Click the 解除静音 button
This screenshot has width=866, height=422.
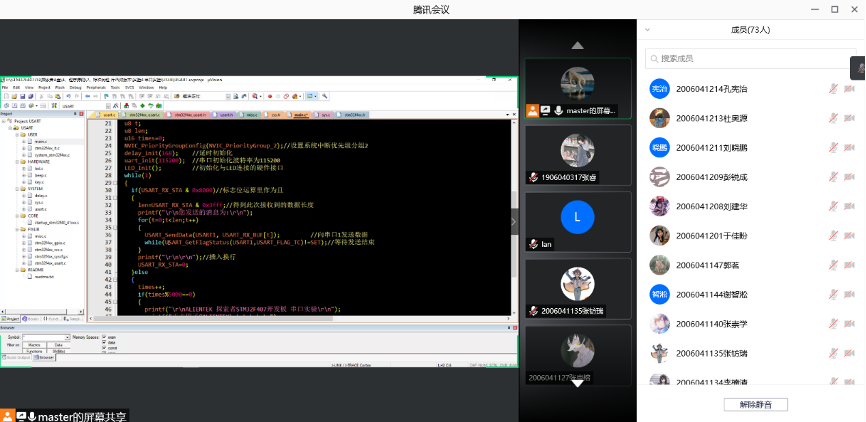[x=755, y=404]
